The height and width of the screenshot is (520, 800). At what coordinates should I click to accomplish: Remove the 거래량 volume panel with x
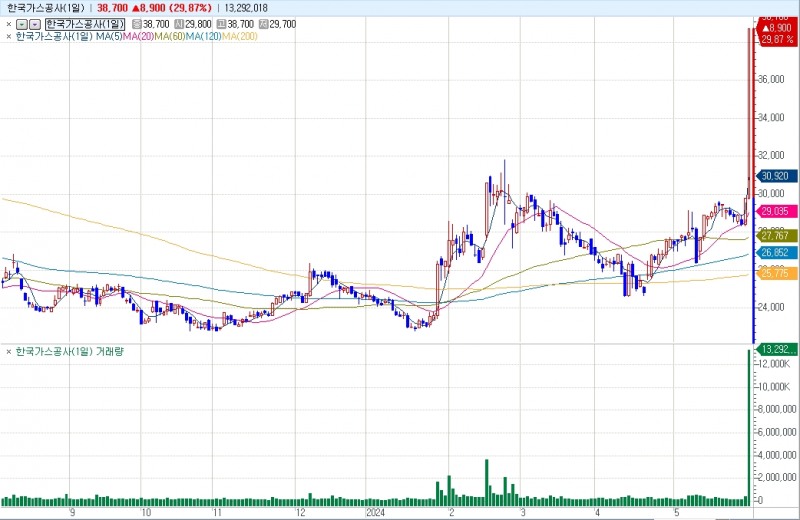[9, 352]
